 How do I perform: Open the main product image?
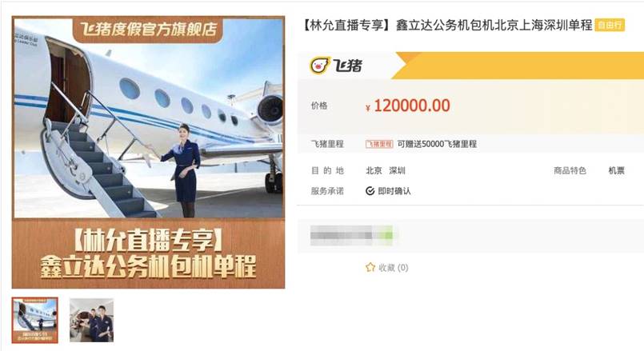[x=148, y=152]
